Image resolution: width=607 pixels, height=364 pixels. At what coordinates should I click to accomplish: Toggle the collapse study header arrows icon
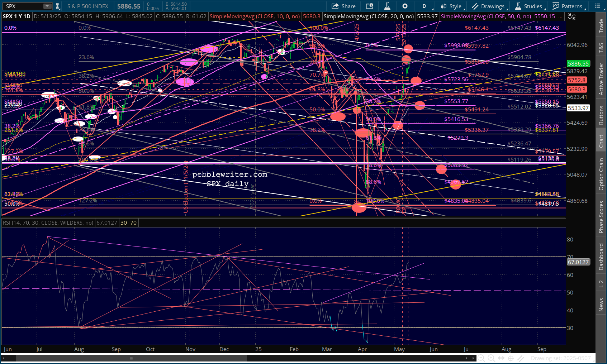572,17
